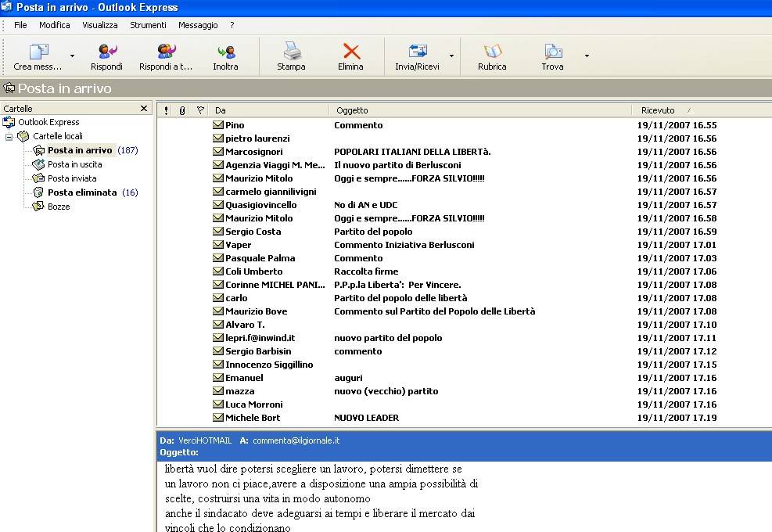This screenshot has height=532, width=772.
Task: Forward message with Inoltra icon
Action: click(x=225, y=52)
